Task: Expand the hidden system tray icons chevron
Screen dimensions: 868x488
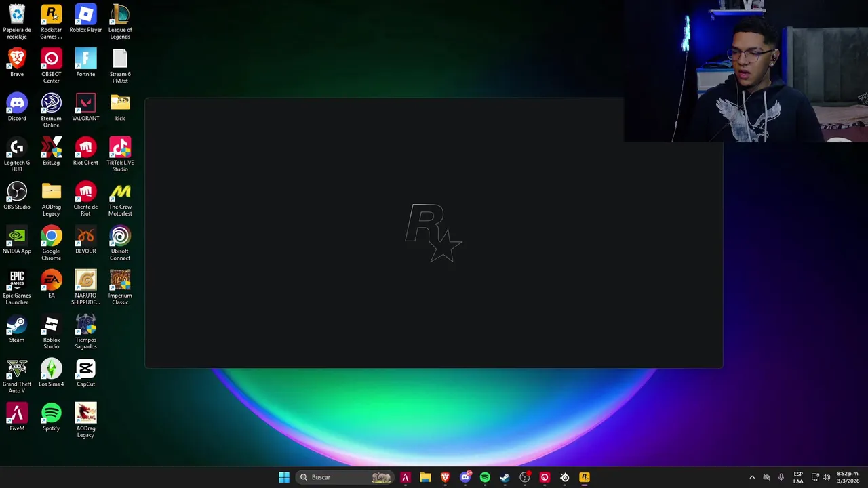Action: point(752,477)
